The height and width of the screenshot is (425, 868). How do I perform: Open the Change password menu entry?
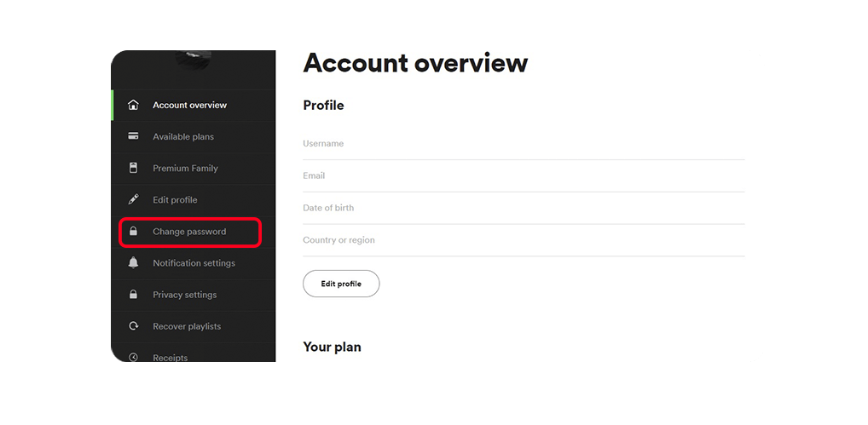pos(194,232)
